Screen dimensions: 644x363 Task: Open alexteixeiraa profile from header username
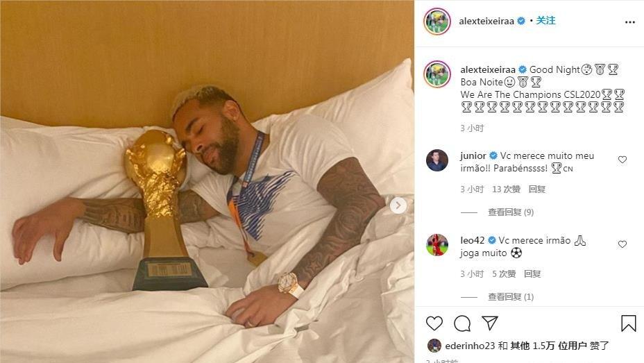point(486,21)
